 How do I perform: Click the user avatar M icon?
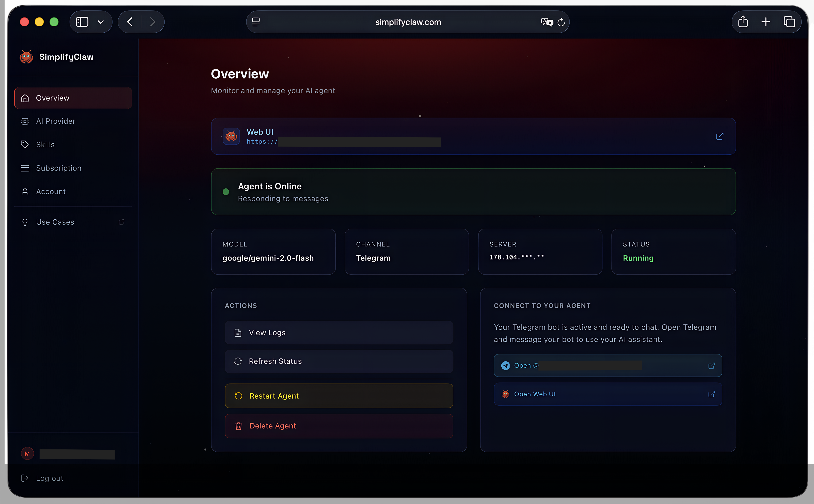pyautogui.click(x=27, y=454)
